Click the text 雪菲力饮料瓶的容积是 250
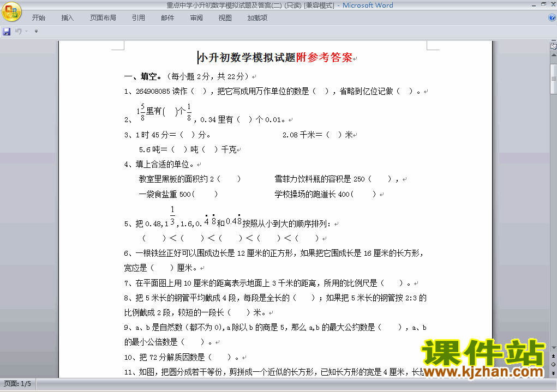Viewport: 557px width, 392px height. click(x=320, y=179)
